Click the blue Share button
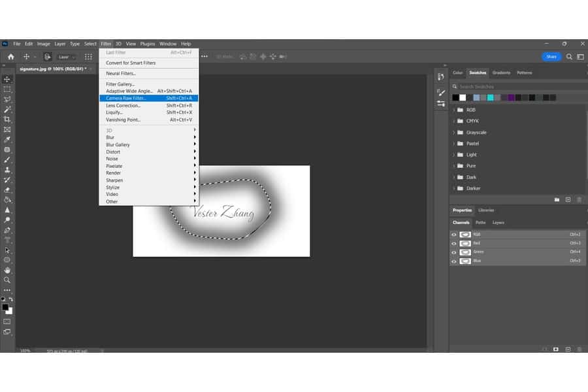This screenshot has width=588, height=392. coord(551,57)
